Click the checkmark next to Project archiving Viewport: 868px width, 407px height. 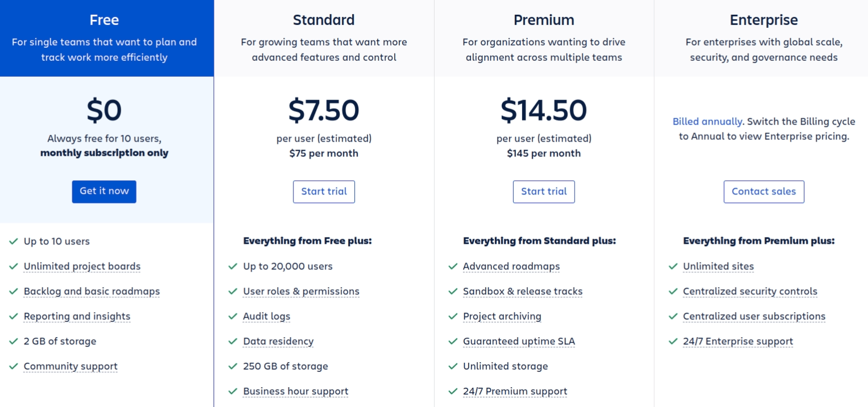(453, 316)
